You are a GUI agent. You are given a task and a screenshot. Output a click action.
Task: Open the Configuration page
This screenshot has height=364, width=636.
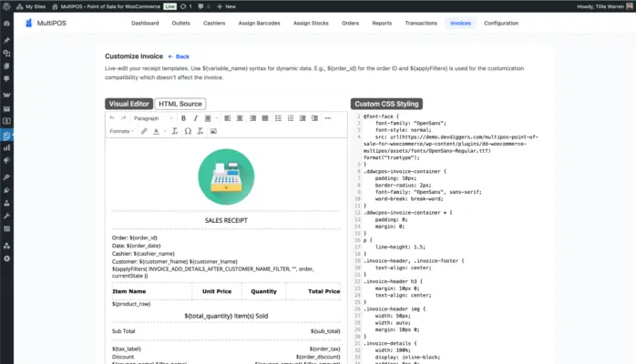coord(501,23)
